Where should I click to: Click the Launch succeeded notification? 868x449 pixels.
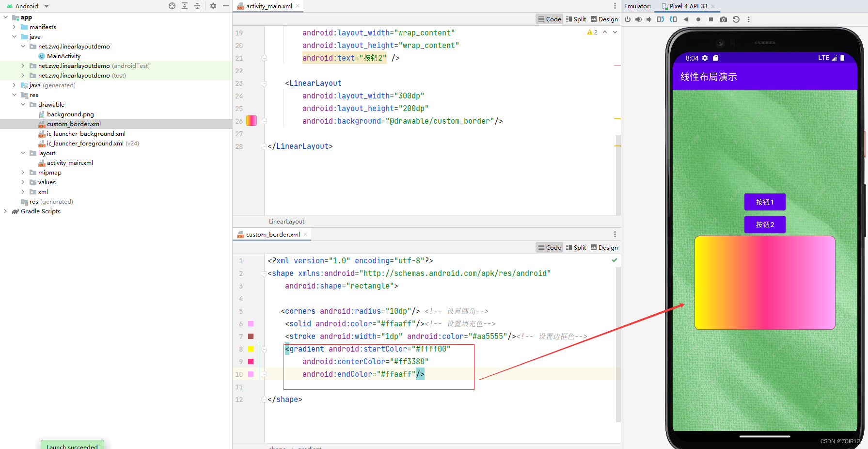72,445
